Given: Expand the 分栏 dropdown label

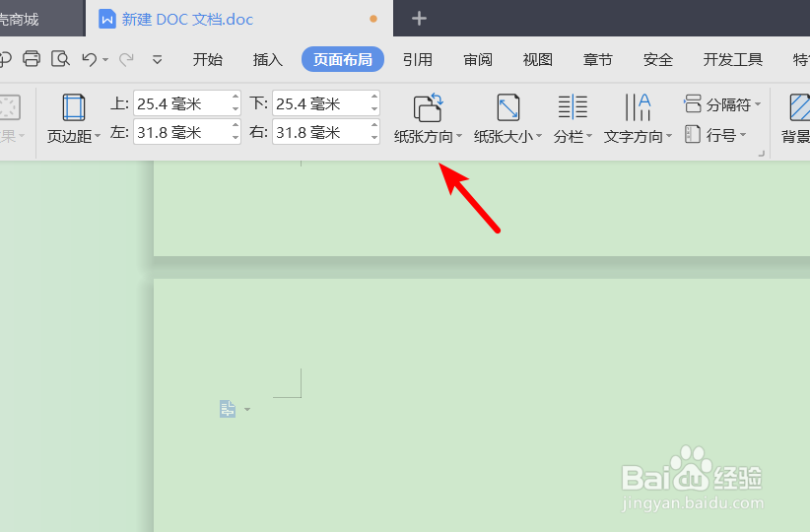Looking at the screenshot, I should (x=573, y=136).
